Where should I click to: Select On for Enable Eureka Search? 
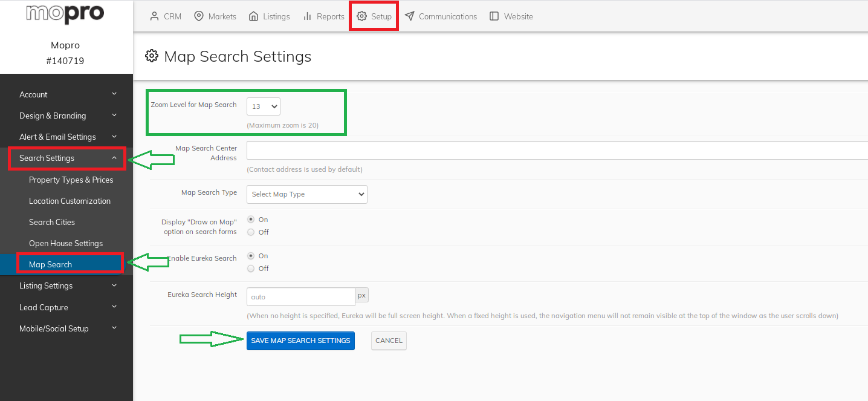point(251,256)
